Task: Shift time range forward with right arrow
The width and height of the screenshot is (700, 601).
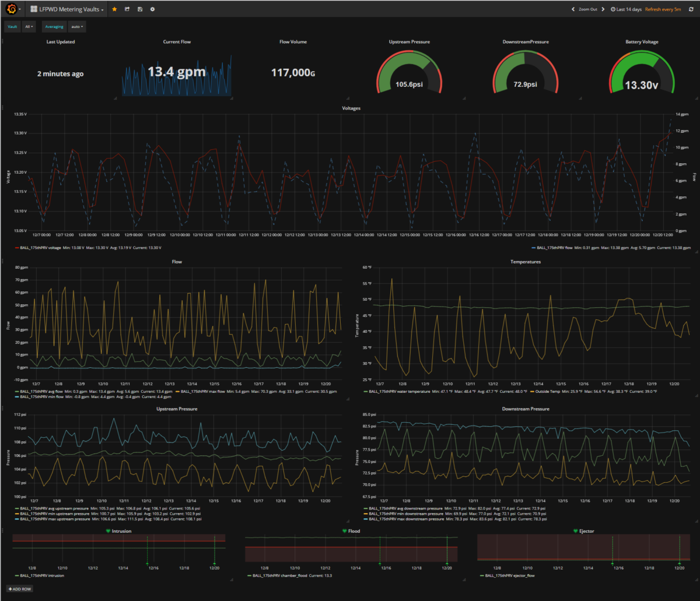Action: click(x=603, y=9)
